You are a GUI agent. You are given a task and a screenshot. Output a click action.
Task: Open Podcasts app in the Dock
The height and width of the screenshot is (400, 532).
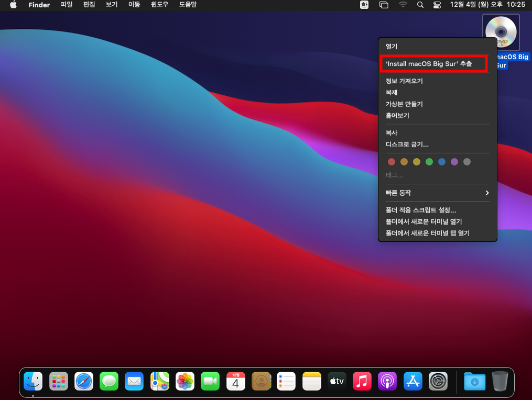[x=387, y=381]
